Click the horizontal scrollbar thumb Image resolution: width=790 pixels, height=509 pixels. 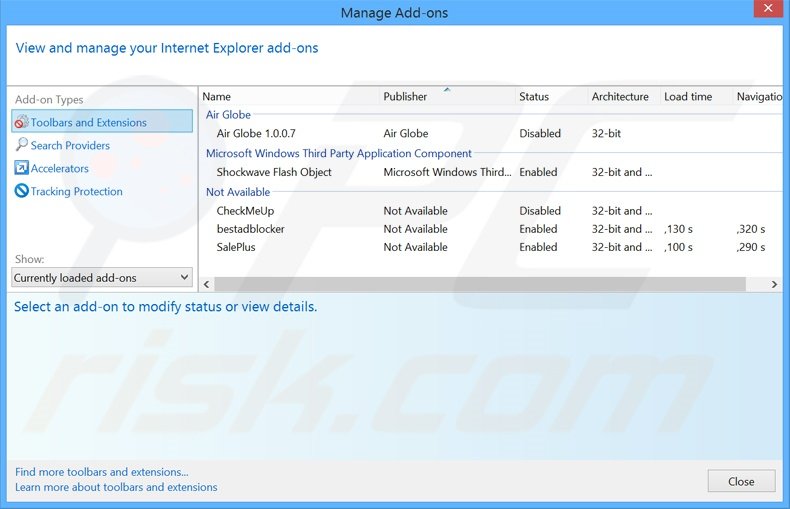click(480, 284)
